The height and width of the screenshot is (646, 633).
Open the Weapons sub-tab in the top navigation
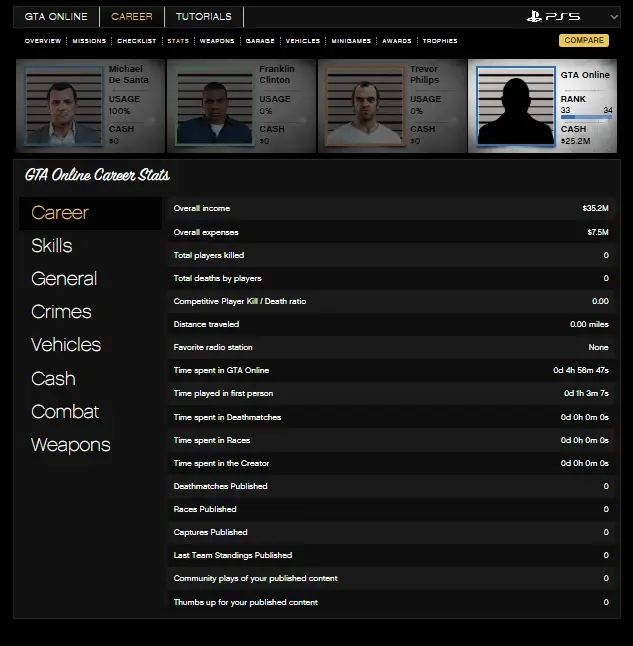[x=217, y=41]
